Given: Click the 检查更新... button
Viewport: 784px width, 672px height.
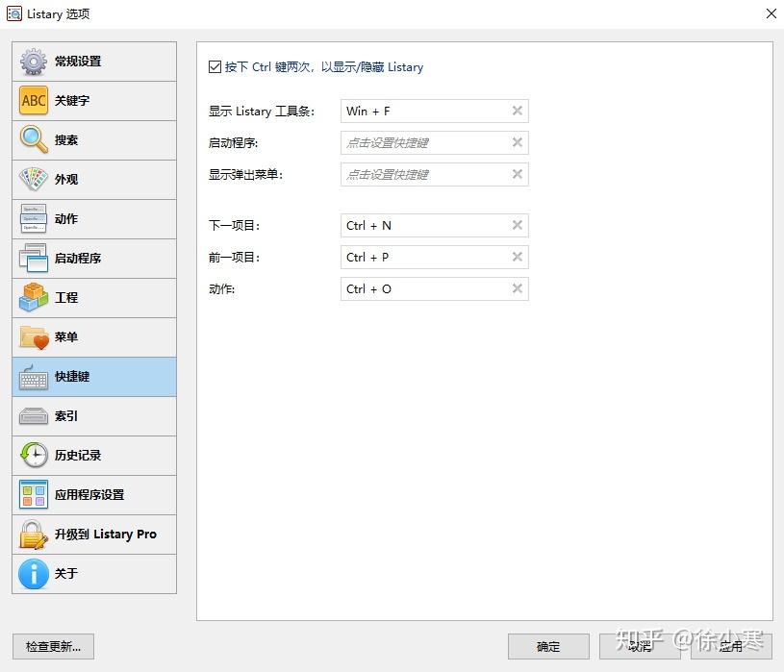Looking at the screenshot, I should pyautogui.click(x=53, y=646).
